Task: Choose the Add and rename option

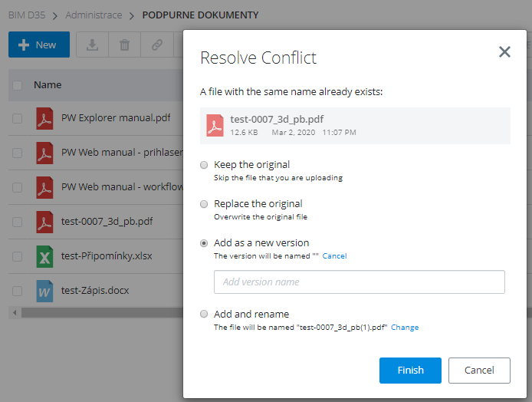Action: (x=204, y=315)
